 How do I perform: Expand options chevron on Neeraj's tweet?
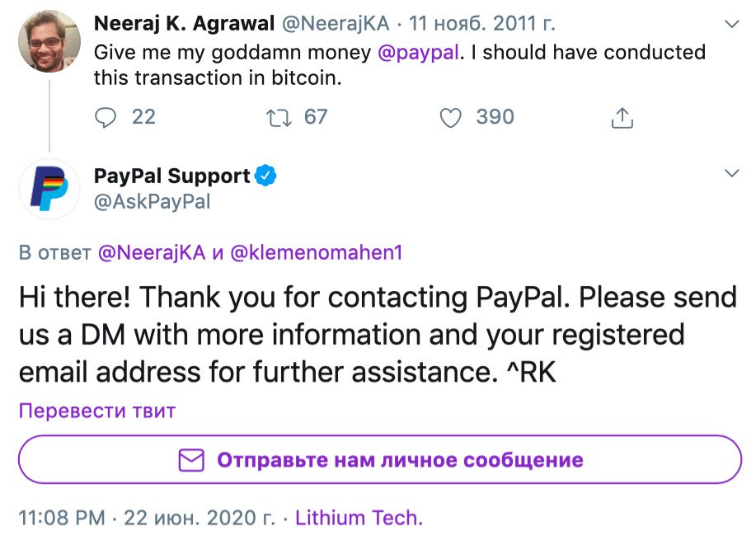[730, 25]
